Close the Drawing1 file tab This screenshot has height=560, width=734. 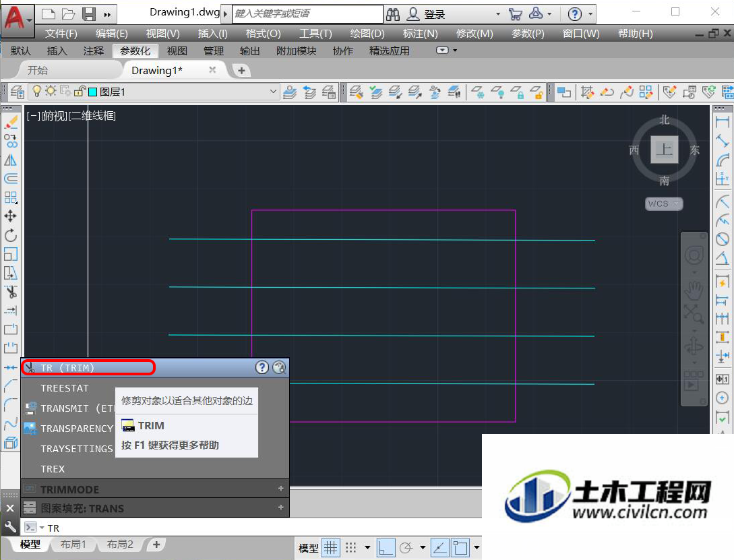[212, 69]
